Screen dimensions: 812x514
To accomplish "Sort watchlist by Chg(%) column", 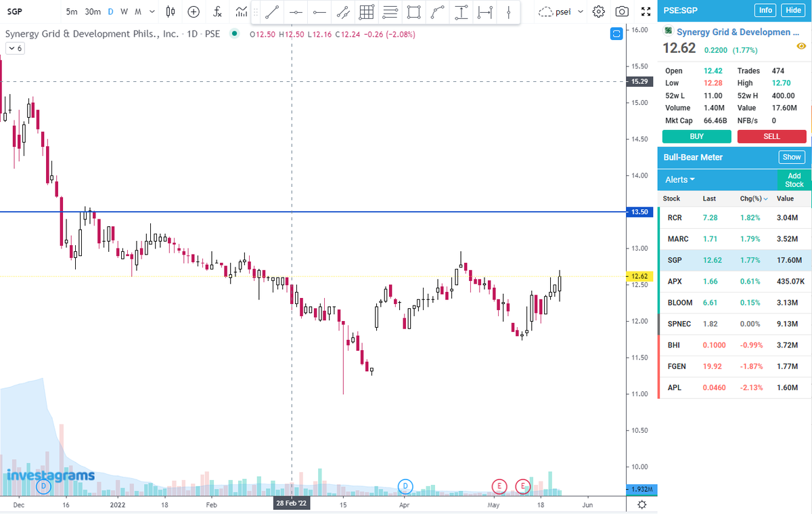I will pyautogui.click(x=754, y=198).
